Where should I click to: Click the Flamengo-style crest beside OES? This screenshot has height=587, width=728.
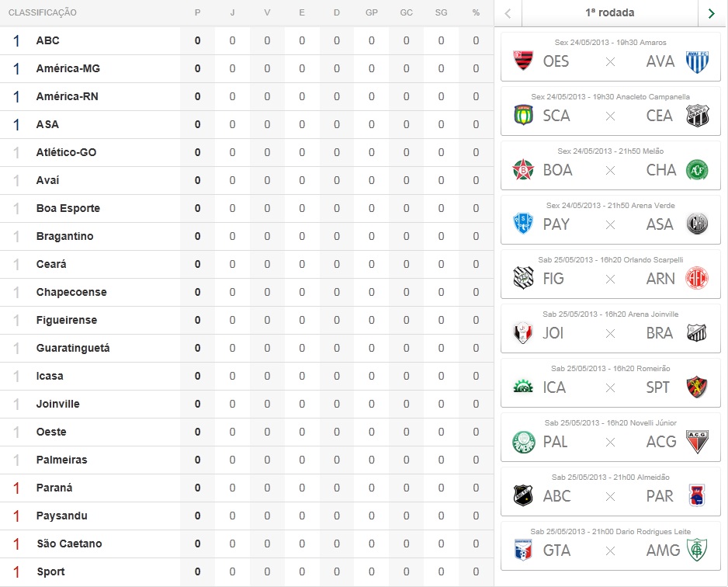[x=524, y=61]
